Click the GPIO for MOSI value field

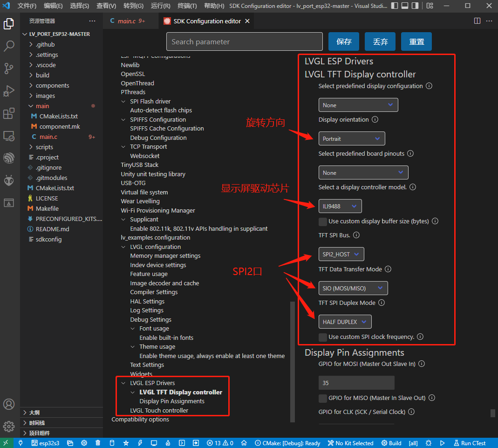[356, 383]
